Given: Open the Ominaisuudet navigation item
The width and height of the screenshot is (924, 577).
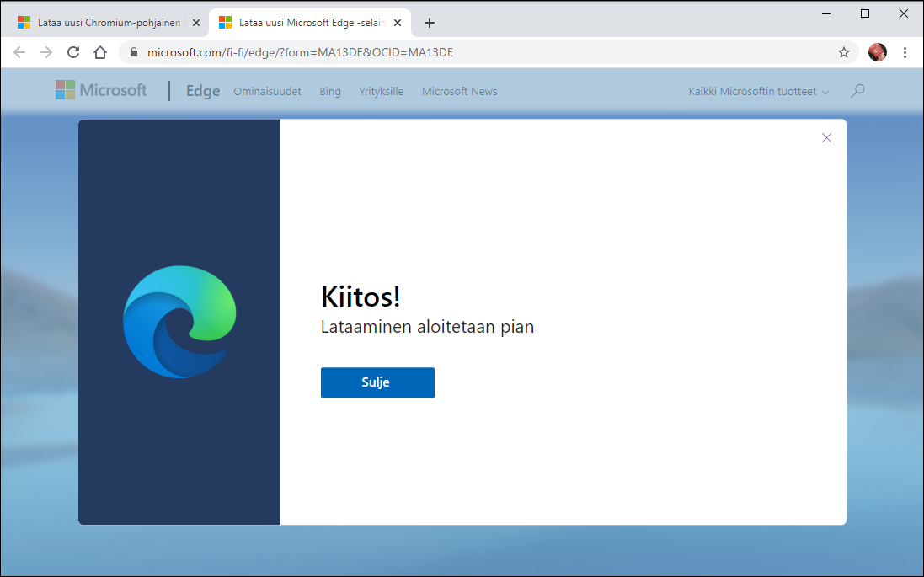Looking at the screenshot, I should click(x=267, y=91).
